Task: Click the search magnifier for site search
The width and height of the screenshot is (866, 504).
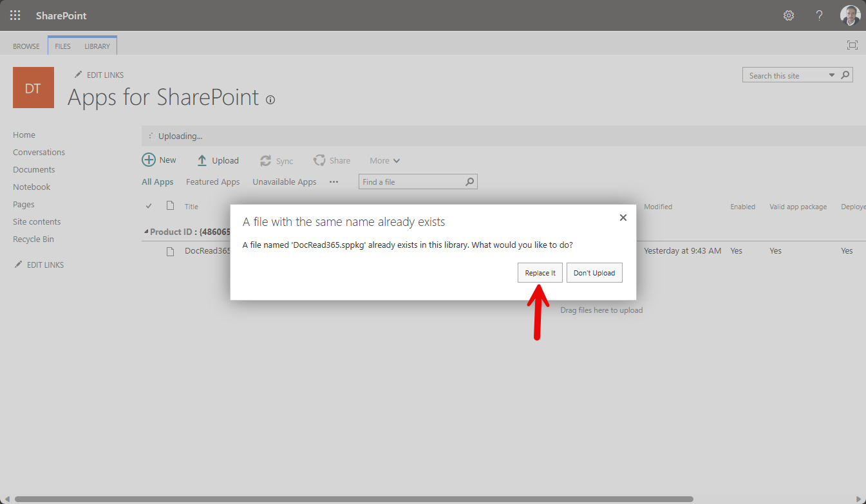Action: point(845,75)
